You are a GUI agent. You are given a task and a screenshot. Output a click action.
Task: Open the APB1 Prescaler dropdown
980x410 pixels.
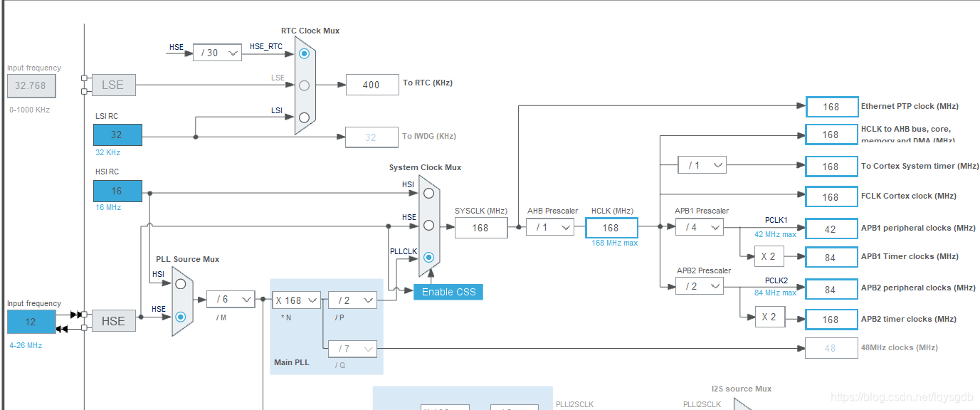(x=701, y=226)
